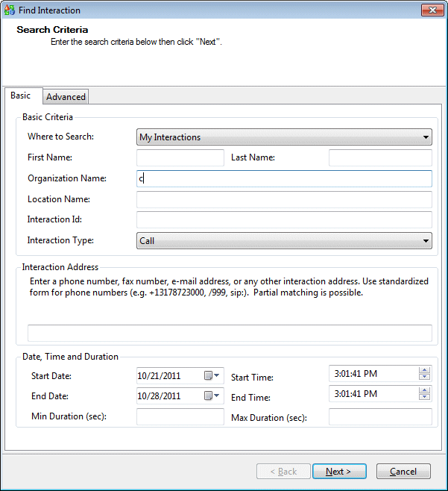
Task: Open the End Date calendar picker
Action: 212,396
